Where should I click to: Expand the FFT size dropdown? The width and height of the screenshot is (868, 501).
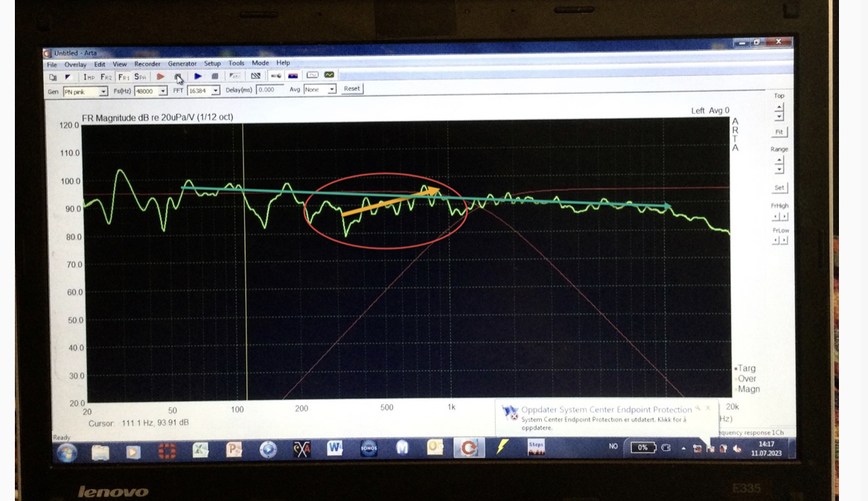click(215, 91)
